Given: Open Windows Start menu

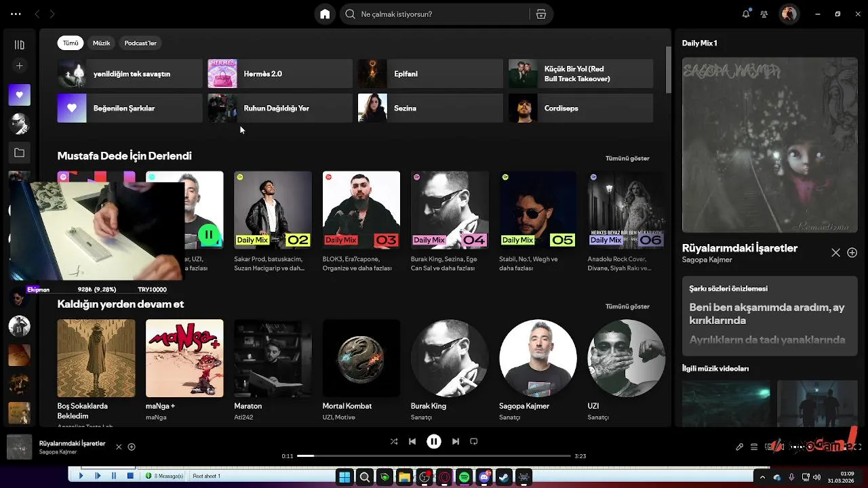Looking at the screenshot, I should (344, 477).
